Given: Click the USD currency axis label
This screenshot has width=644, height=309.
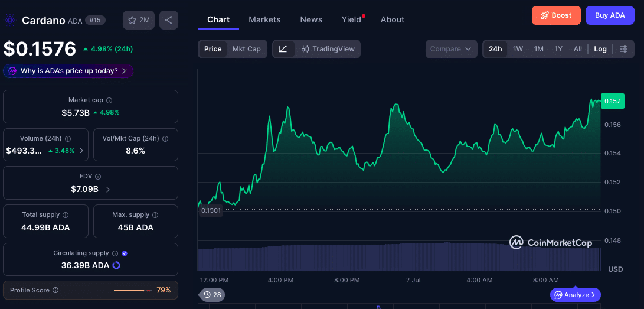Looking at the screenshot, I should pos(615,269).
